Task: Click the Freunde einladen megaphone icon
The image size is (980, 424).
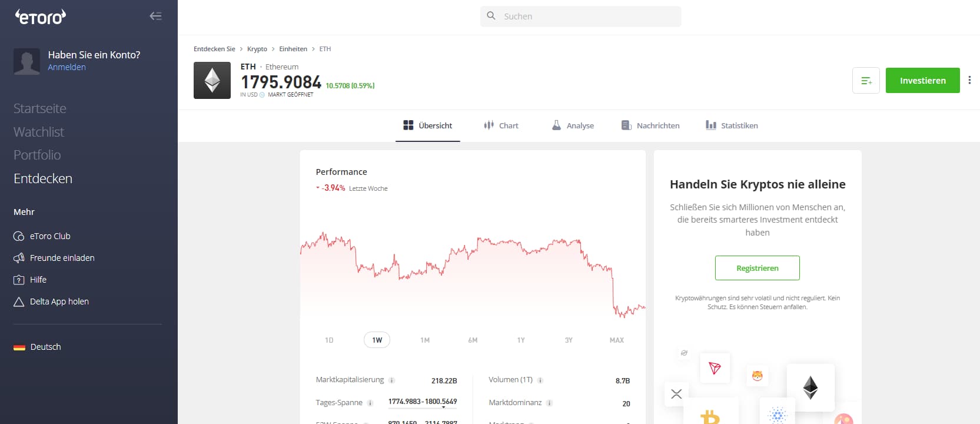Action: pos(19,258)
